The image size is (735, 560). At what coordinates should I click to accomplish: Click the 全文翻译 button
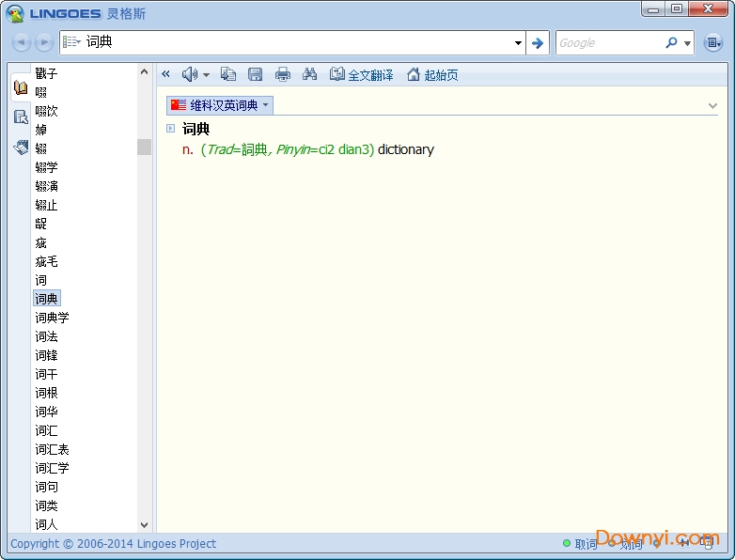tap(362, 74)
